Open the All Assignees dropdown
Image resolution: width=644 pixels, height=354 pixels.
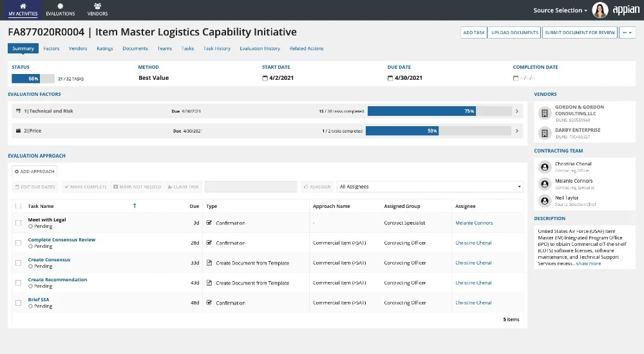pos(430,187)
